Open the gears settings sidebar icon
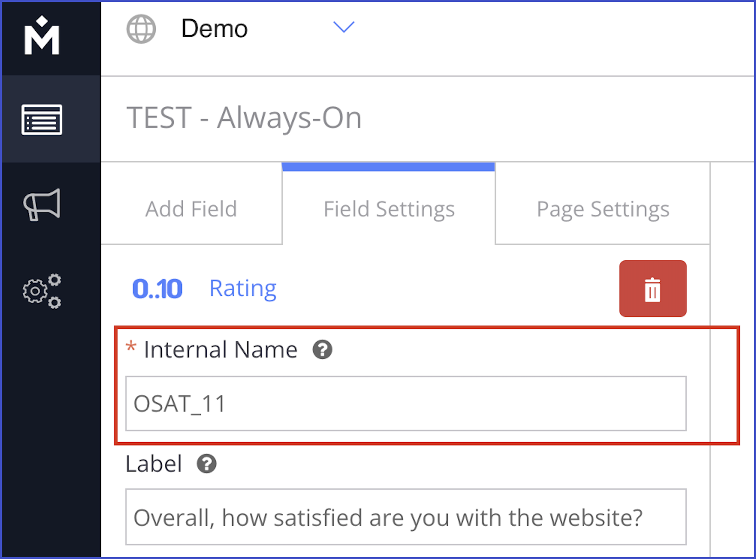Image resolution: width=756 pixels, height=559 pixels. 42,291
